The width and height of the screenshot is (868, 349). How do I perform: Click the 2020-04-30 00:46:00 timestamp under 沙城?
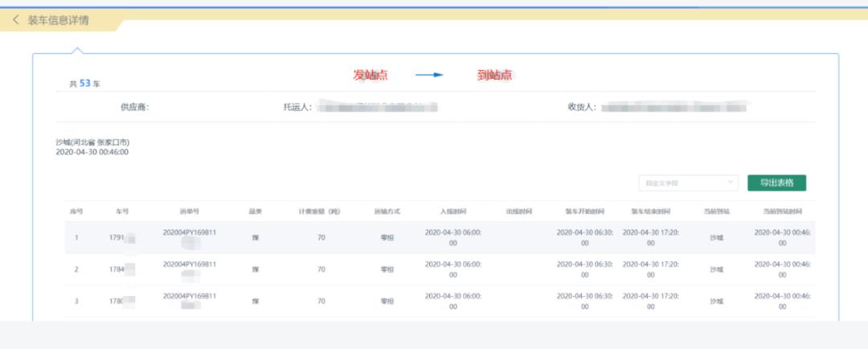[x=92, y=152]
